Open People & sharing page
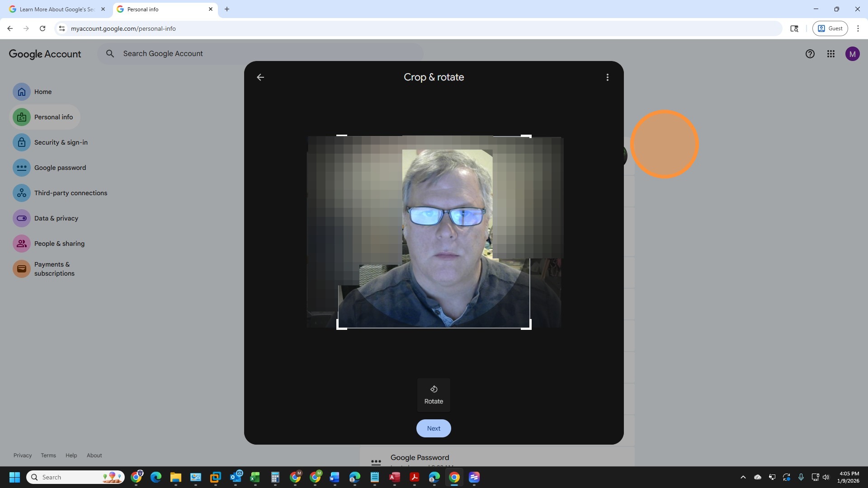Image resolution: width=868 pixels, height=488 pixels. click(x=59, y=244)
